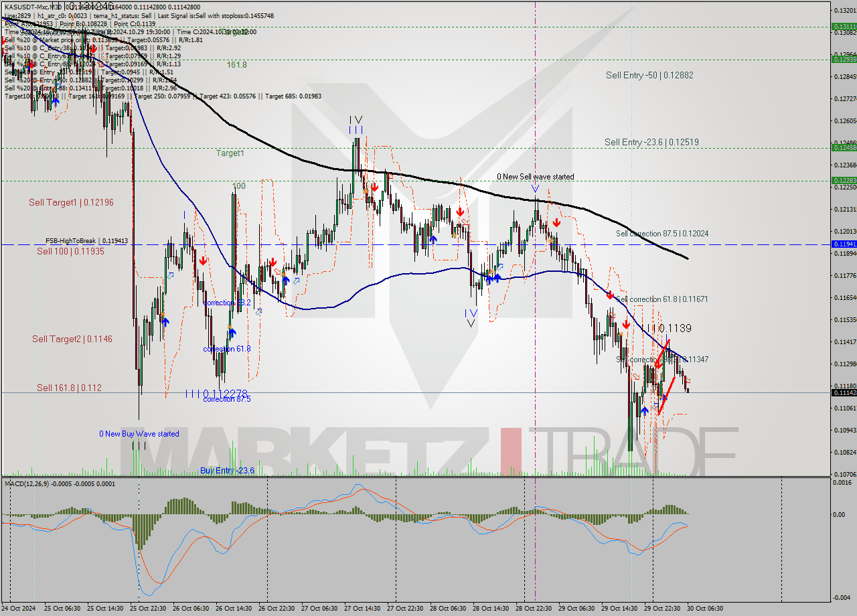Select the green '161.8' Fibonacci label

[x=236, y=65]
